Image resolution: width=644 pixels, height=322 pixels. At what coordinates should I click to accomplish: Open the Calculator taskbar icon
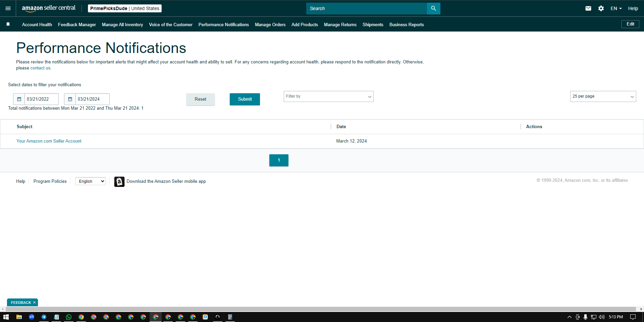pyautogui.click(x=230, y=317)
